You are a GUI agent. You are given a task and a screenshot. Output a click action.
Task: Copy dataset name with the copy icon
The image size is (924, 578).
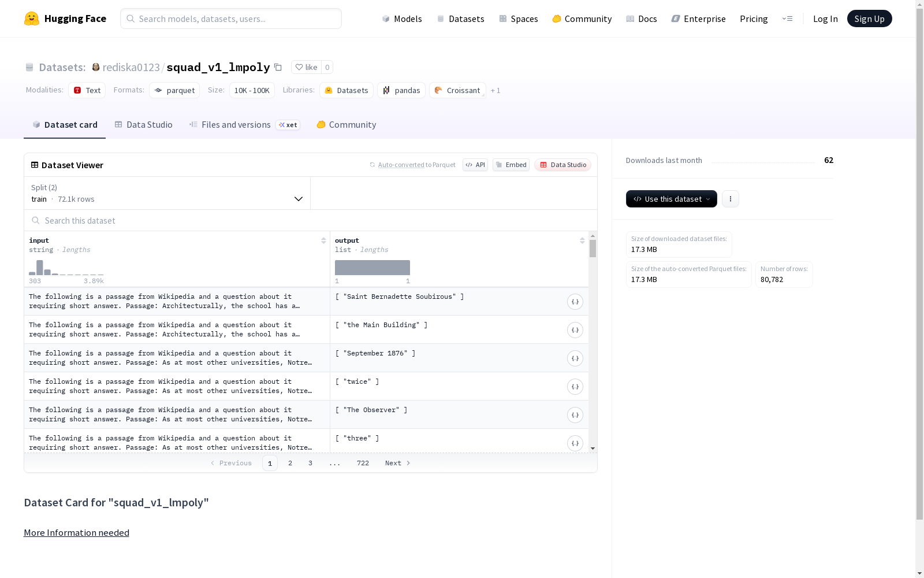278,67
